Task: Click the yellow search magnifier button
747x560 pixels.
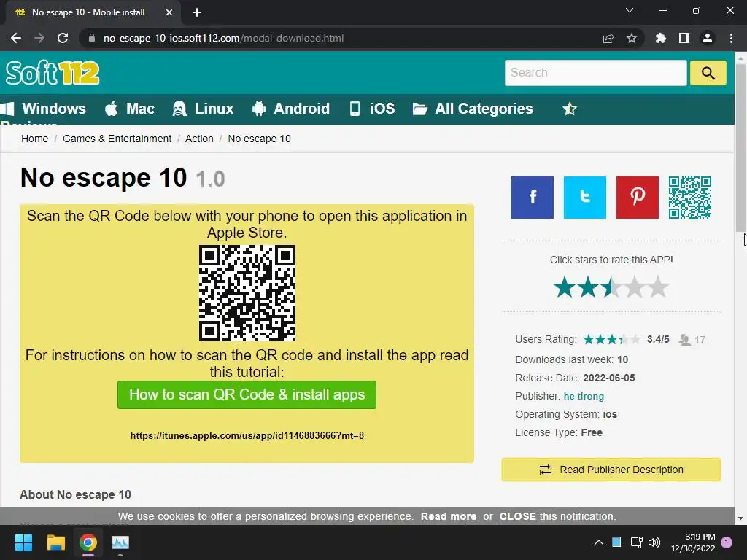Action: pyautogui.click(x=708, y=73)
